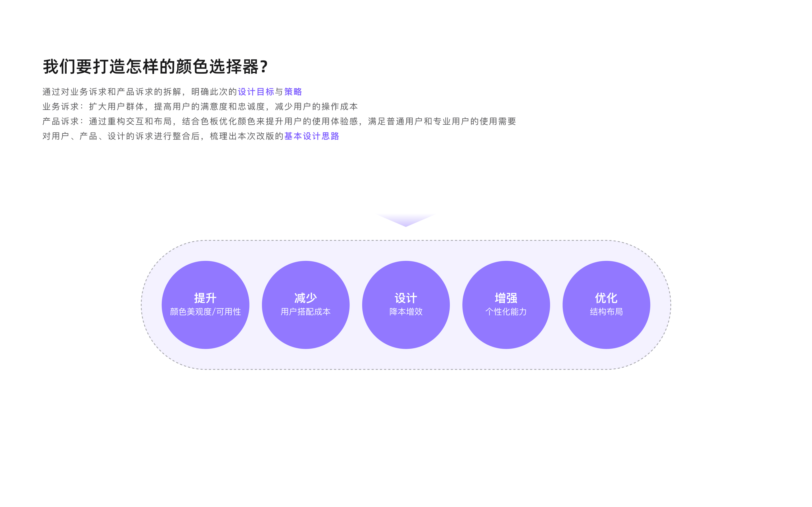Click the purple circle showing 增强 个性化能力
This screenshot has width=812, height=507.
pyautogui.click(x=507, y=304)
